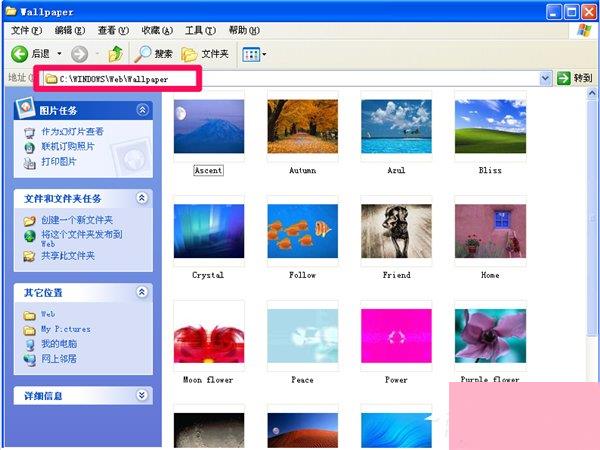Viewport: 600px width, 450px height.
Task: Open the 帮助(H) menu
Action: (x=244, y=30)
